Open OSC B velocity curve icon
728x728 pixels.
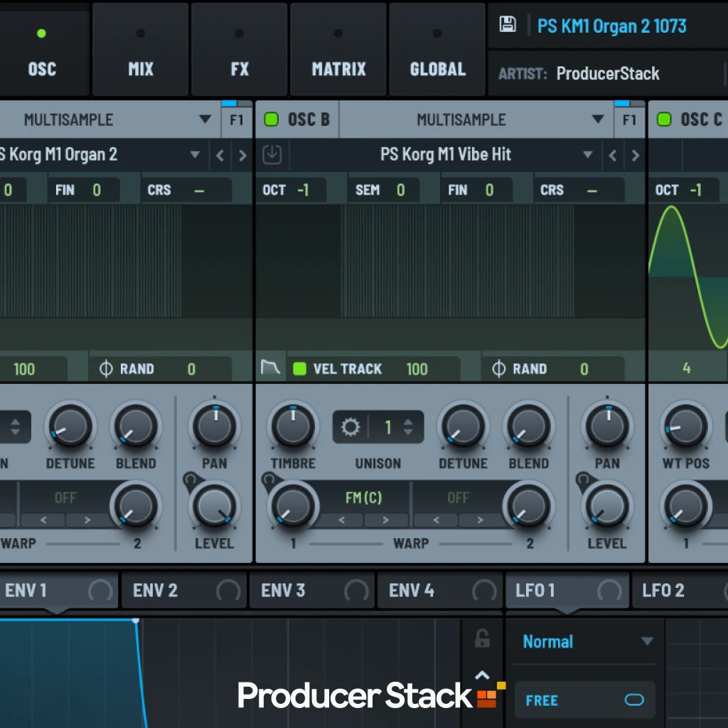click(270, 368)
